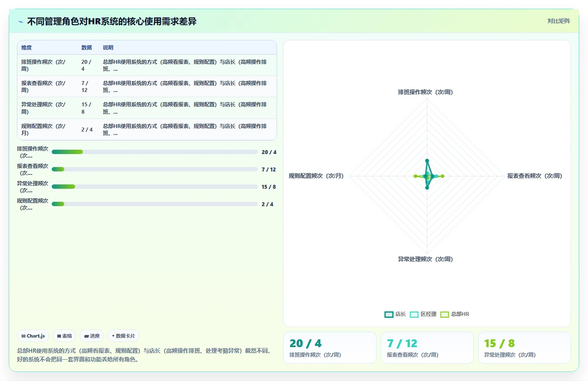Click the 排班操作频次 progress bar
The height and width of the screenshot is (381, 588).
point(155,152)
